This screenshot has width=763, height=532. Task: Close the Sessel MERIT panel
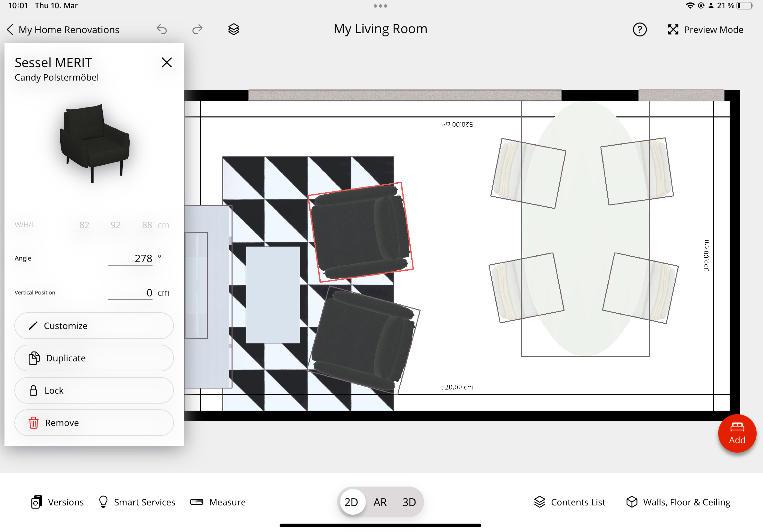point(167,62)
